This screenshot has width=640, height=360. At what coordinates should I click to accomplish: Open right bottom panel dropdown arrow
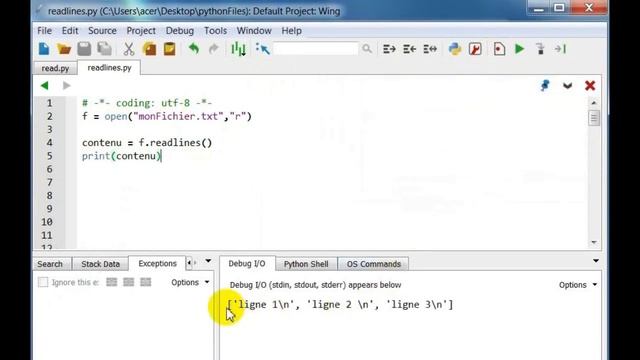(596, 261)
